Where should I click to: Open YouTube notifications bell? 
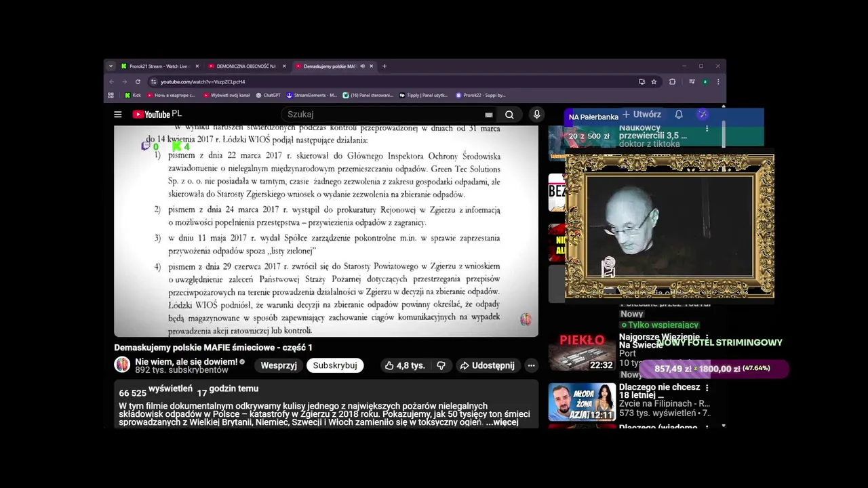tap(679, 115)
